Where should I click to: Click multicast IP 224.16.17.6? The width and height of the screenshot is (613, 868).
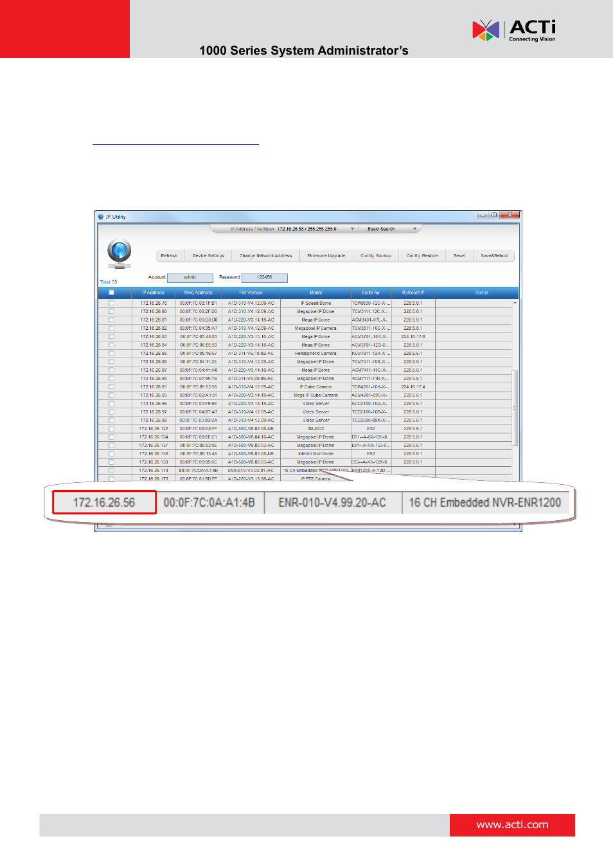(413, 336)
